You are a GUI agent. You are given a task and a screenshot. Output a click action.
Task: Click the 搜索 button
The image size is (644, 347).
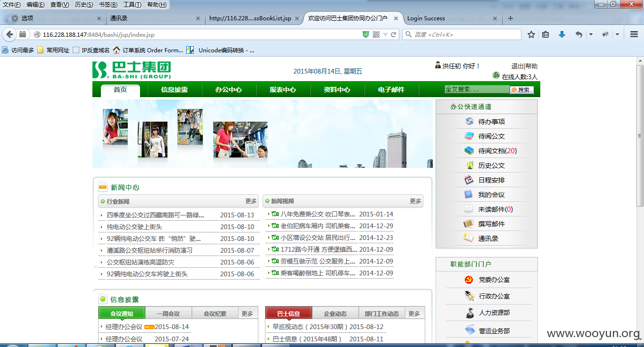pos(521,90)
